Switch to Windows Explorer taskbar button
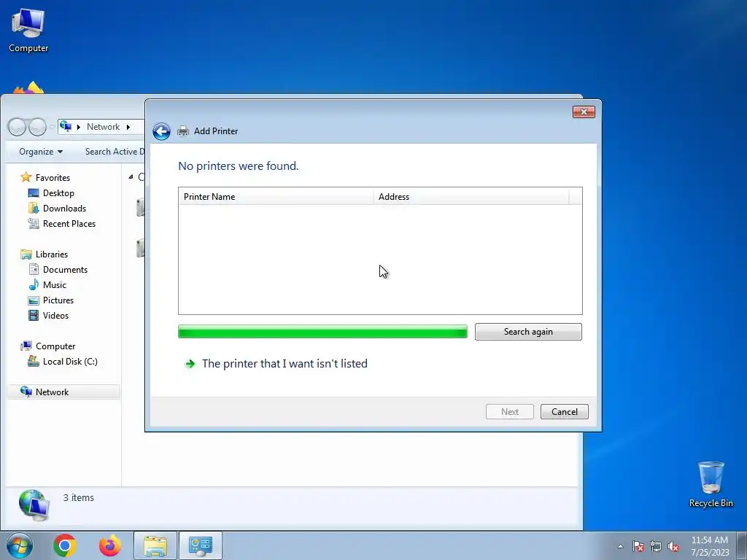The height and width of the screenshot is (560, 747). (155, 545)
